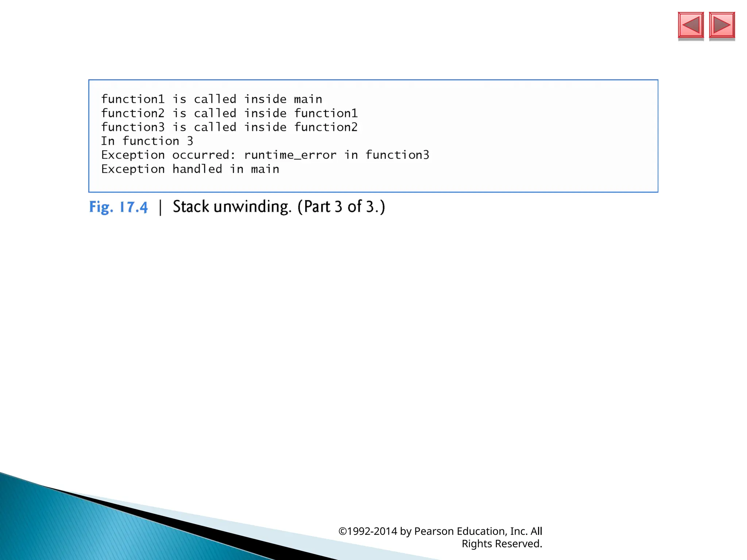Image resolution: width=747 pixels, height=560 pixels.
Task: Select the line 'function2 is called inside function1'
Action: [229, 113]
